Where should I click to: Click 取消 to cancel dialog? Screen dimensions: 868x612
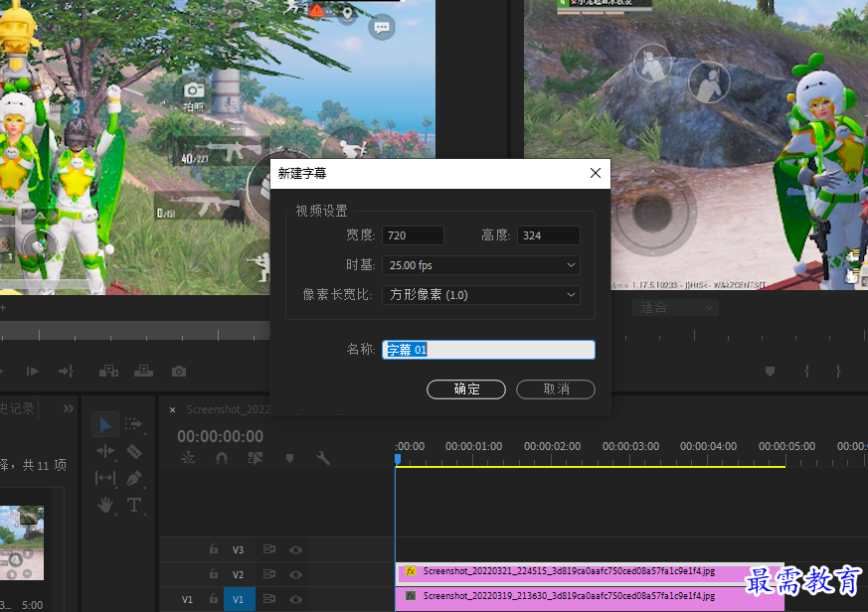coord(556,389)
